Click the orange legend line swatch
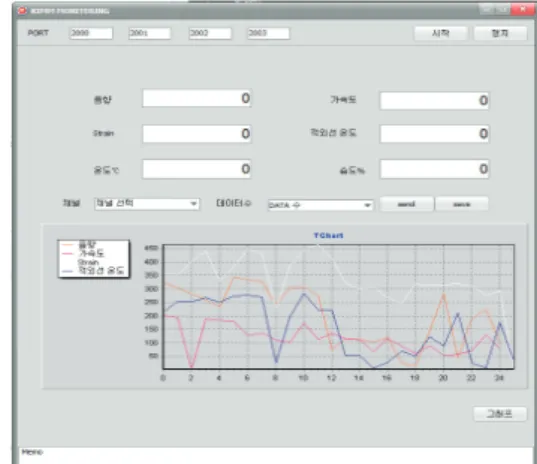 click(x=67, y=245)
